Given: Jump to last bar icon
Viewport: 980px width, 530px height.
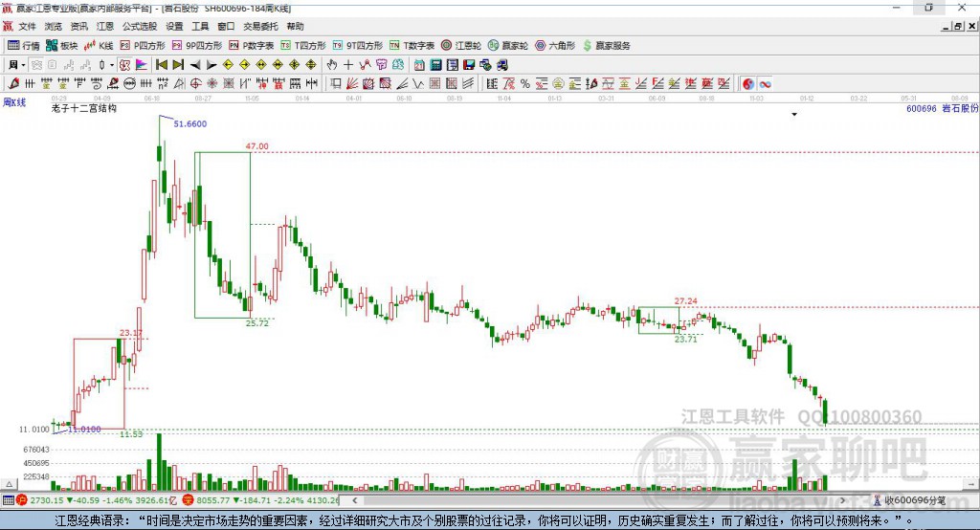Looking at the screenshot, I should click(178, 65).
